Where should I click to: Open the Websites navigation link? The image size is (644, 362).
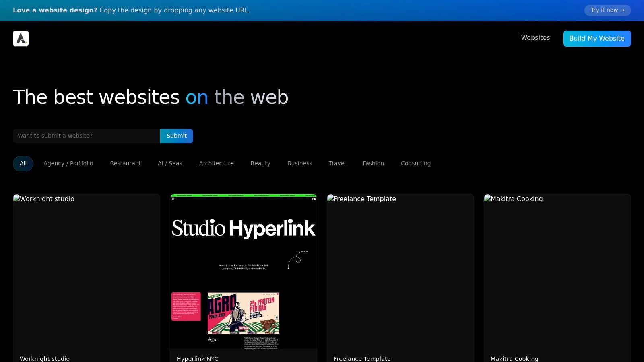(535, 37)
